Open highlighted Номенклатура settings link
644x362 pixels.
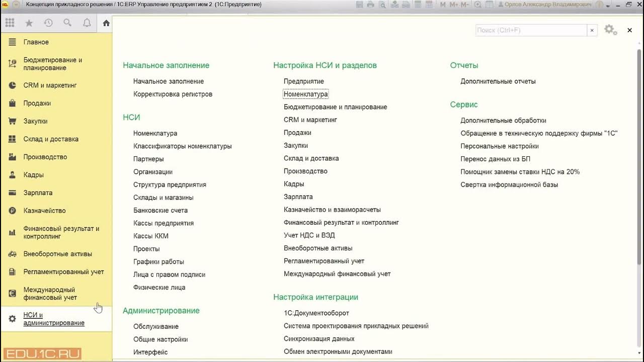pyautogui.click(x=306, y=94)
